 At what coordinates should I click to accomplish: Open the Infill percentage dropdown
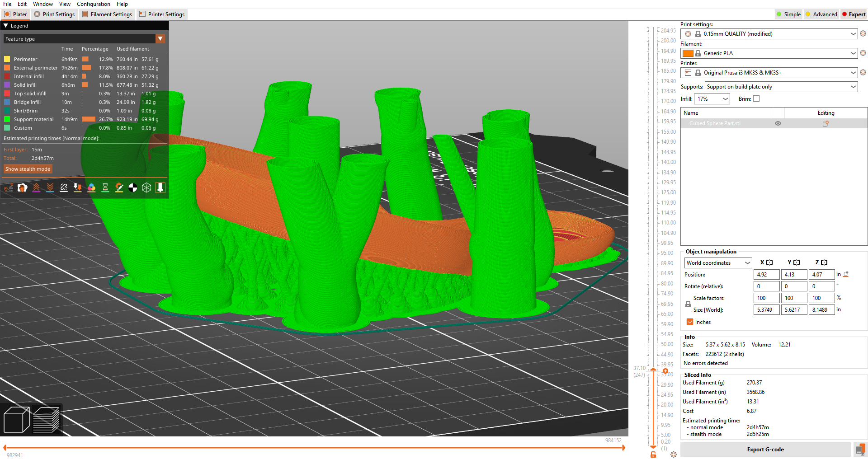(x=712, y=99)
